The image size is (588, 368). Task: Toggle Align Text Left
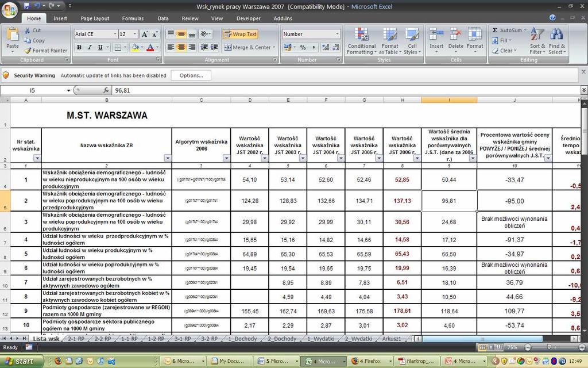[171, 47]
